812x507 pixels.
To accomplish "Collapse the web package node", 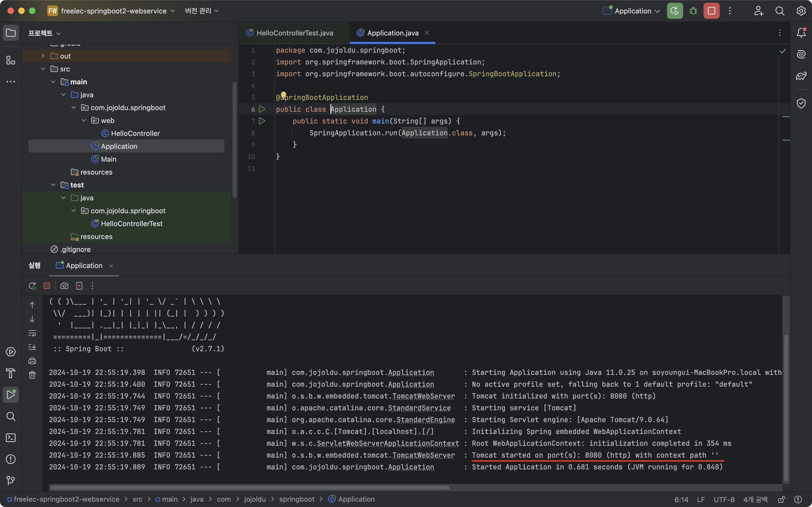I will pyautogui.click(x=84, y=120).
